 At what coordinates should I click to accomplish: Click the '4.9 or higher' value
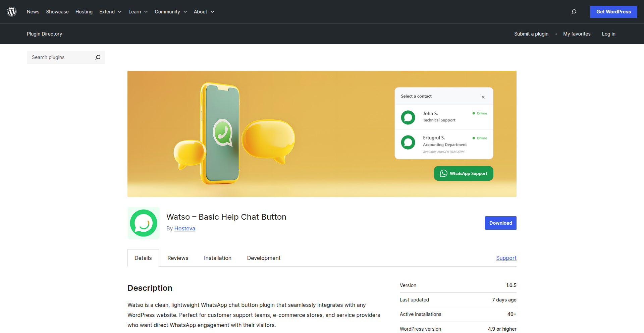click(502, 329)
